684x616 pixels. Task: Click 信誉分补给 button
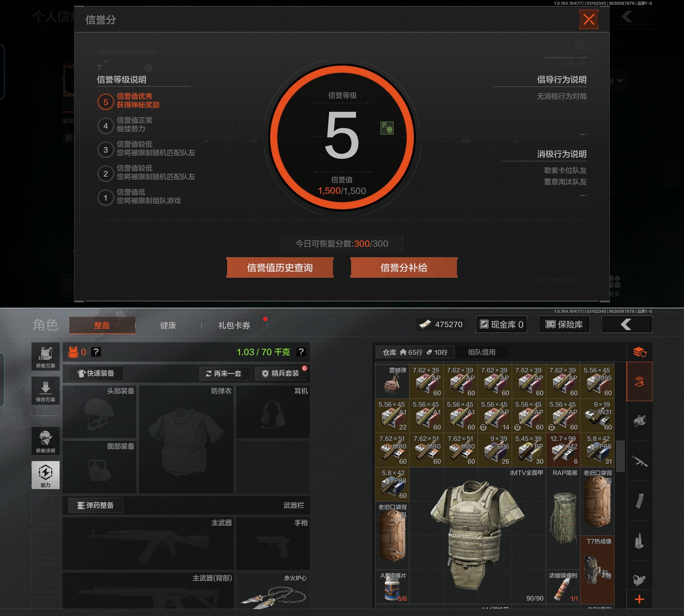(x=404, y=268)
